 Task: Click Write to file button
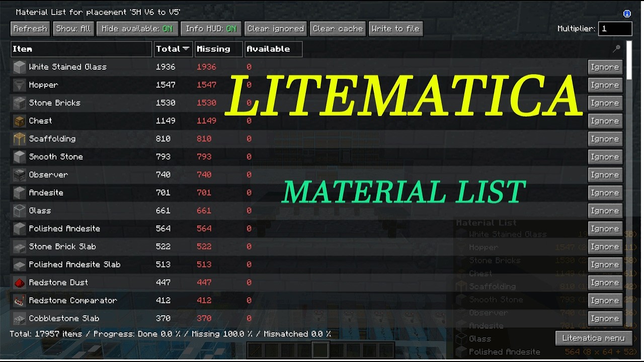pyautogui.click(x=395, y=29)
